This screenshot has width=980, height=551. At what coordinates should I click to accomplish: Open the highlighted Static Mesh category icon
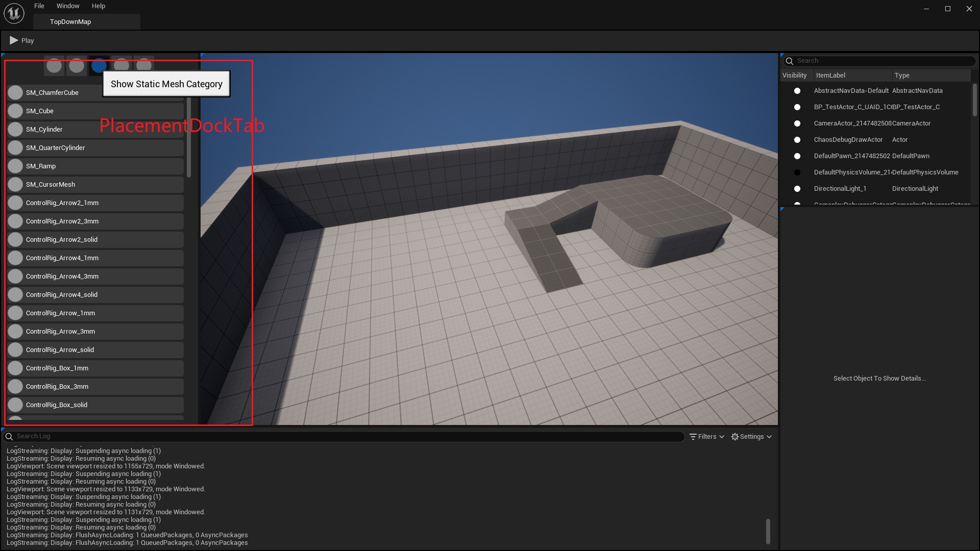pos(99,66)
